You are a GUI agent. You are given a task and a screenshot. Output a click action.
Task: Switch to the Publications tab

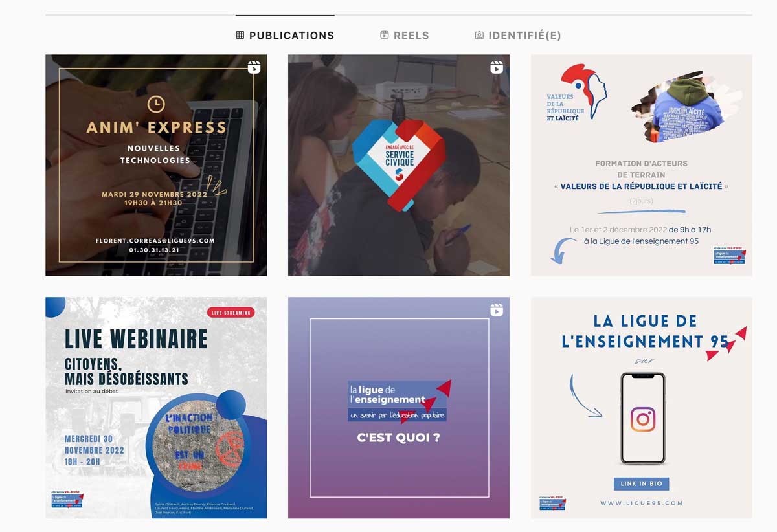coord(285,36)
